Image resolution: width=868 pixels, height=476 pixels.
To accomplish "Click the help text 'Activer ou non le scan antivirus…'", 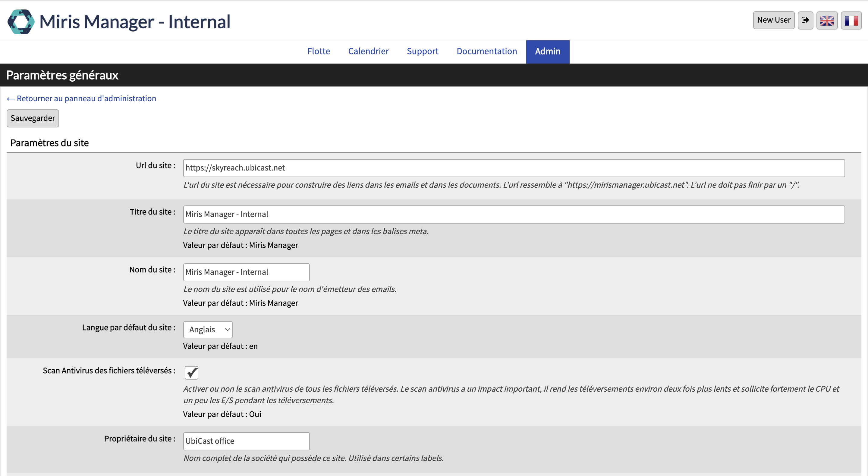I will [x=511, y=395].
